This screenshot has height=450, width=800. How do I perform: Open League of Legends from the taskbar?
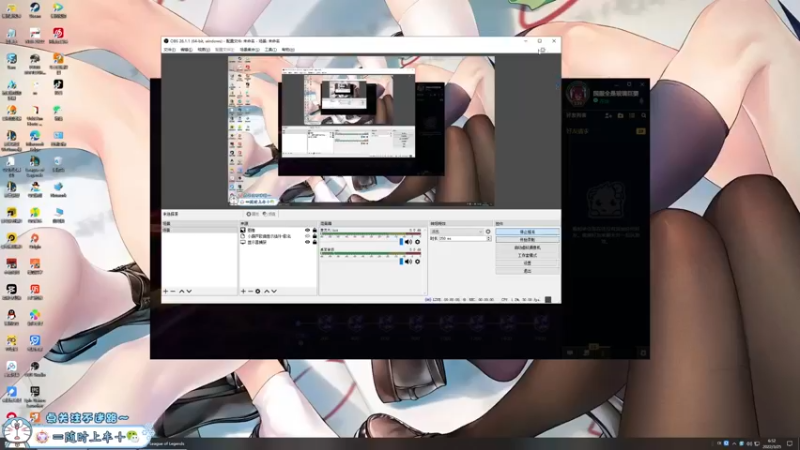(167, 444)
